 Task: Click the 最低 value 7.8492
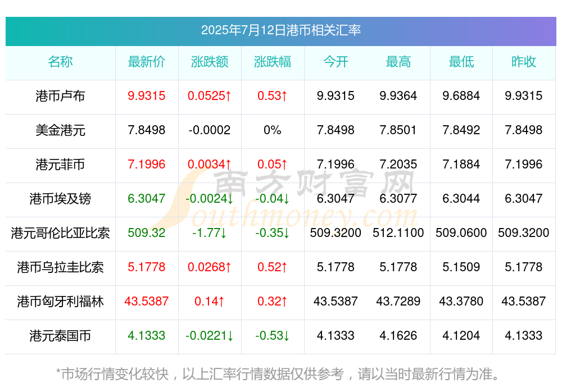click(x=461, y=130)
